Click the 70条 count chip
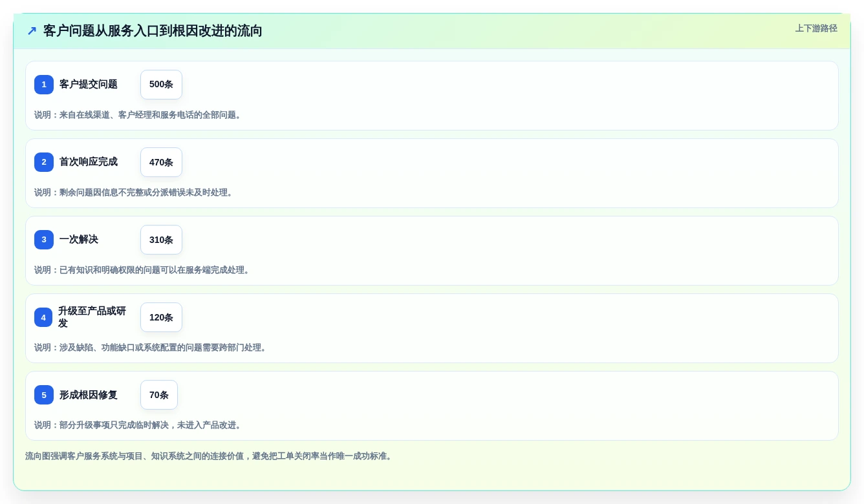The width and height of the screenshot is (864, 504). click(x=159, y=395)
